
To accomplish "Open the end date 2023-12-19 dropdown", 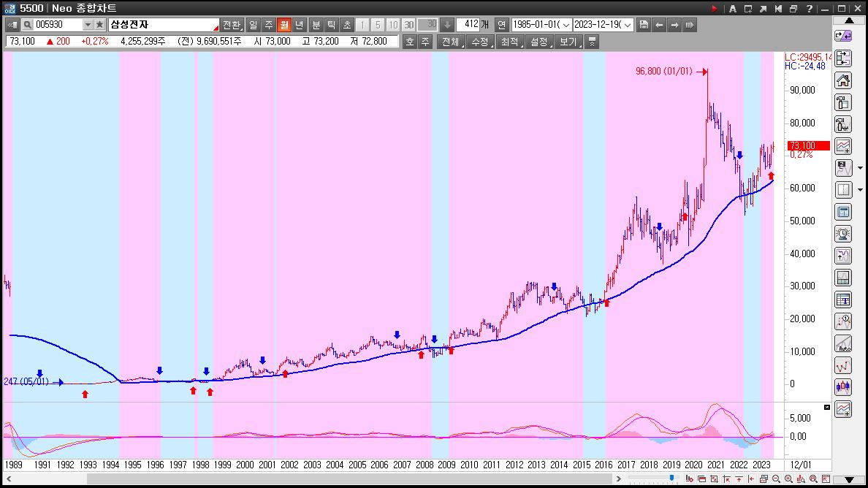I will click(627, 26).
